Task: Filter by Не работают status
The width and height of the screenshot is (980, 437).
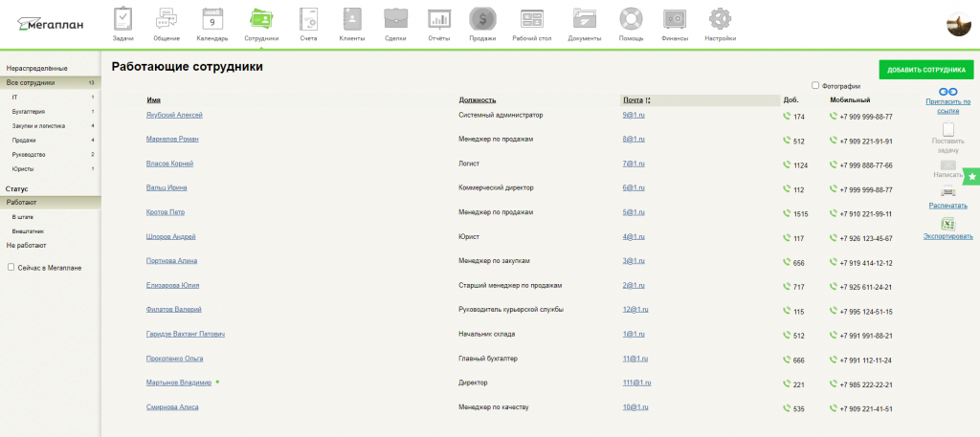Action: click(26, 245)
